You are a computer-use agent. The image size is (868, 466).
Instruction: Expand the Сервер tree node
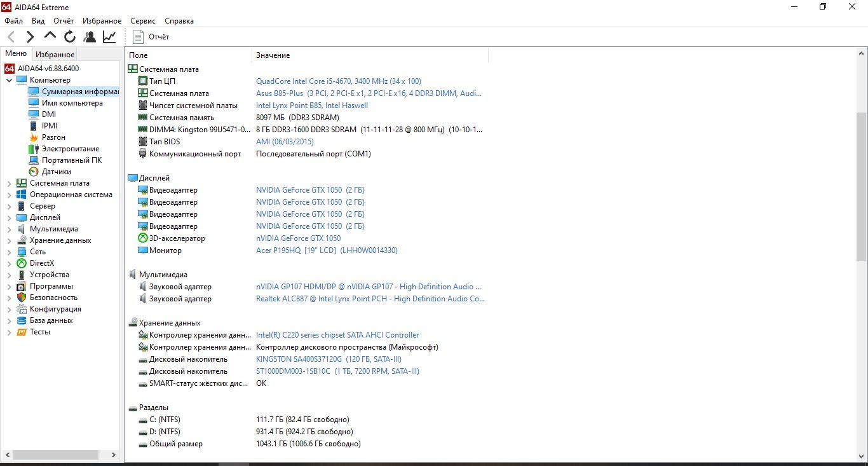coord(9,206)
